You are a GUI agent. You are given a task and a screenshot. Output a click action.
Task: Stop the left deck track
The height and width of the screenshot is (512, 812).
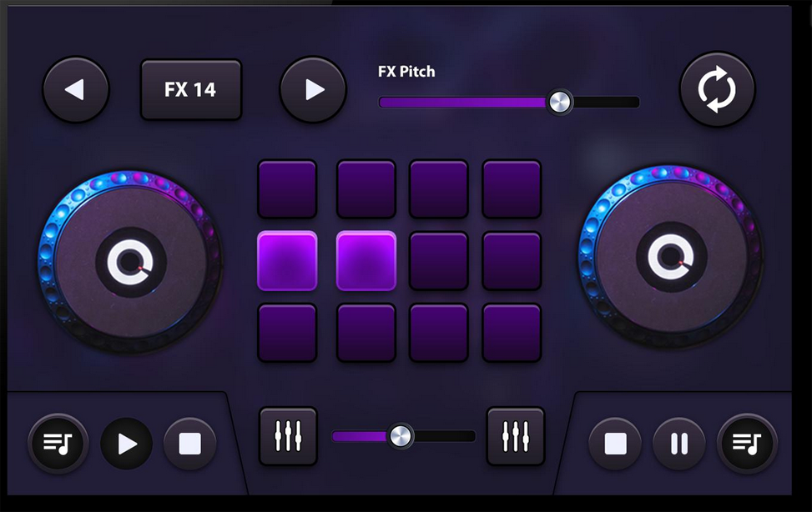[190, 444]
